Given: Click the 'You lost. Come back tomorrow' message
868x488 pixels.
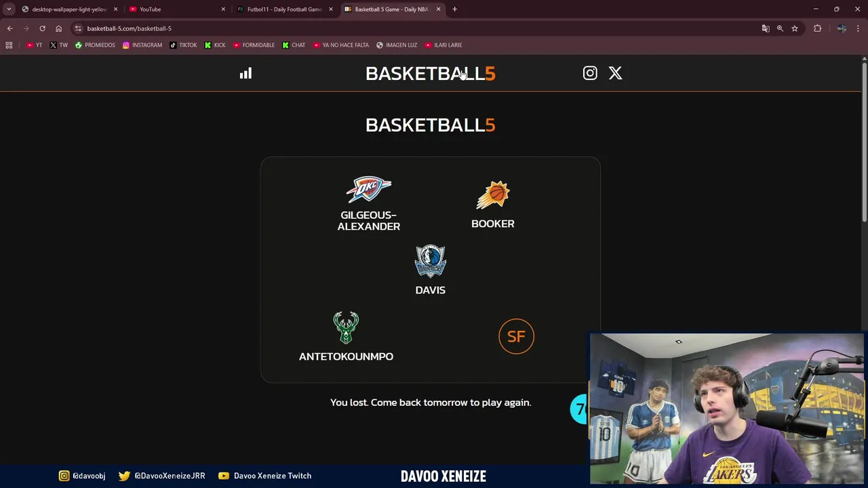Looking at the screenshot, I should pos(431,403).
